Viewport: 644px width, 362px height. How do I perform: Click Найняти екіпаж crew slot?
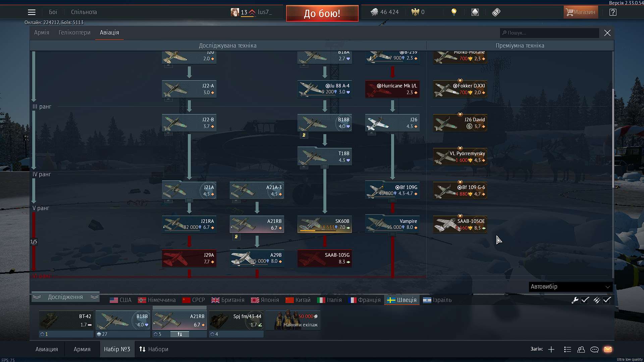pos(293,320)
